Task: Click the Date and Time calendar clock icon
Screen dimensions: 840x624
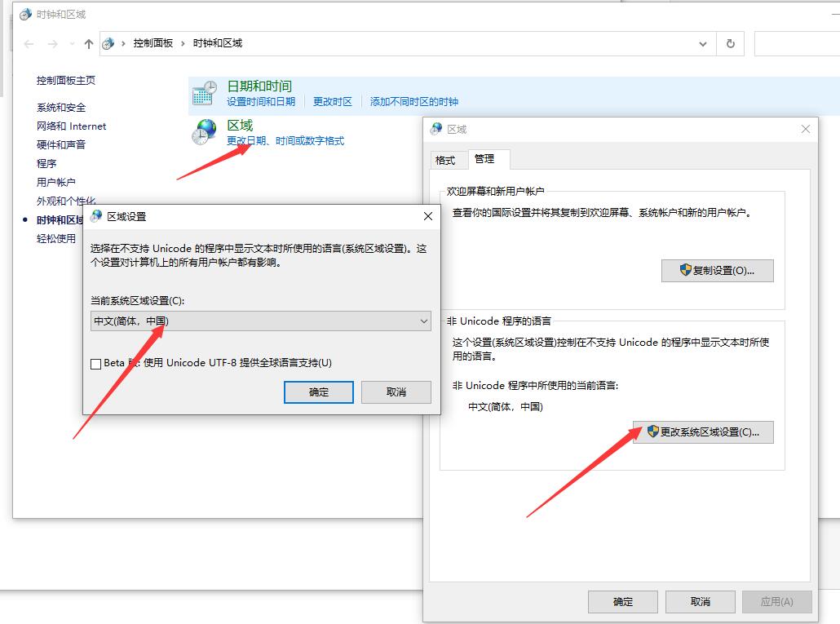Action: 204,93
